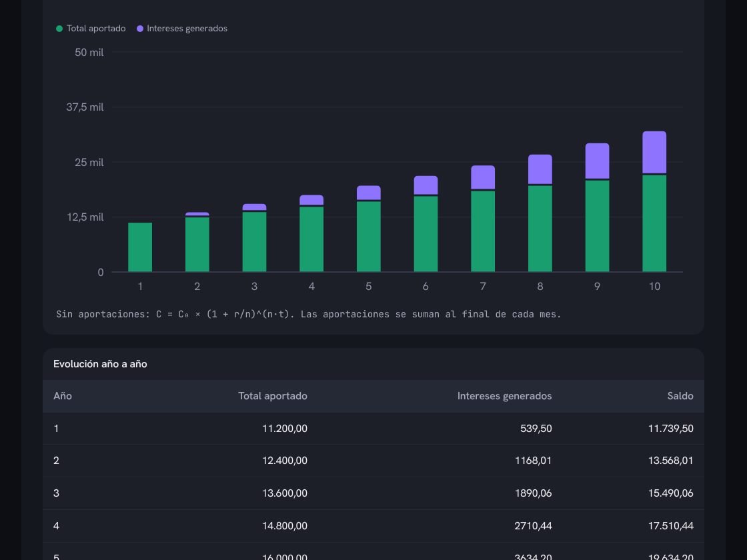Select the green bar for year 1
This screenshot has height=560, width=747.
(x=140, y=247)
